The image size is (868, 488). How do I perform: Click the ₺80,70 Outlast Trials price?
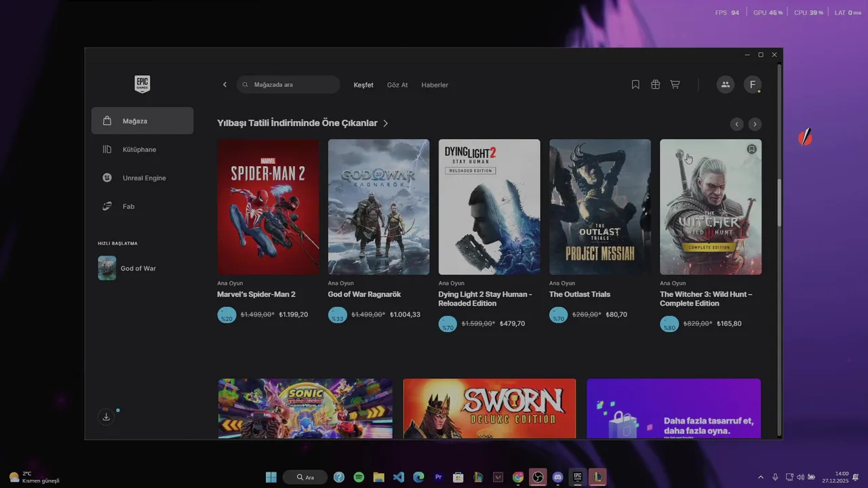coord(616,314)
